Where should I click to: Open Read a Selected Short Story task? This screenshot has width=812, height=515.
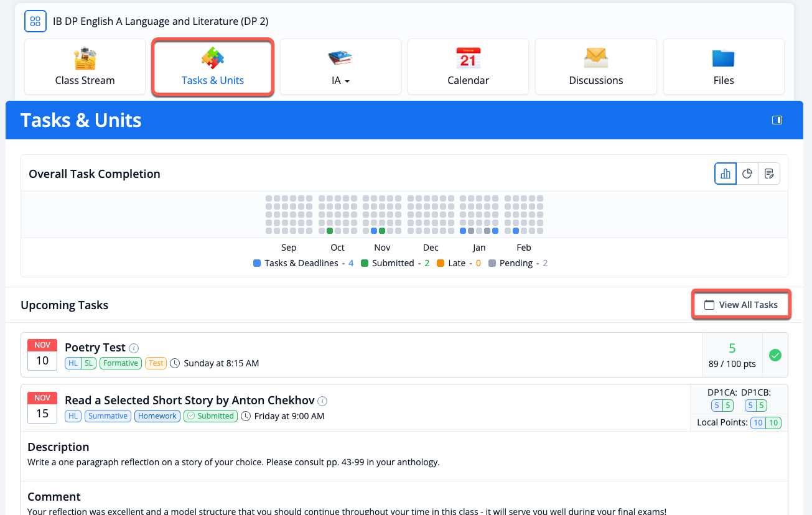[x=190, y=401]
